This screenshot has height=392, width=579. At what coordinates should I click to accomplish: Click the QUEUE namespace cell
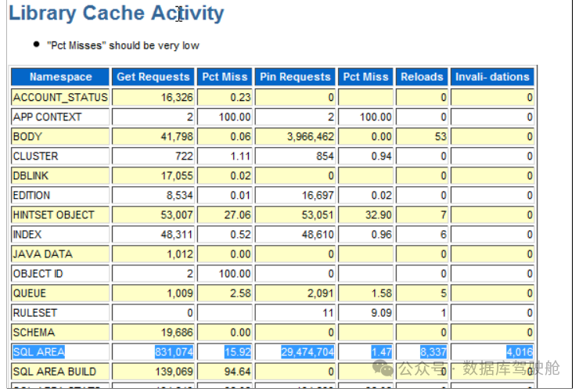coord(60,293)
